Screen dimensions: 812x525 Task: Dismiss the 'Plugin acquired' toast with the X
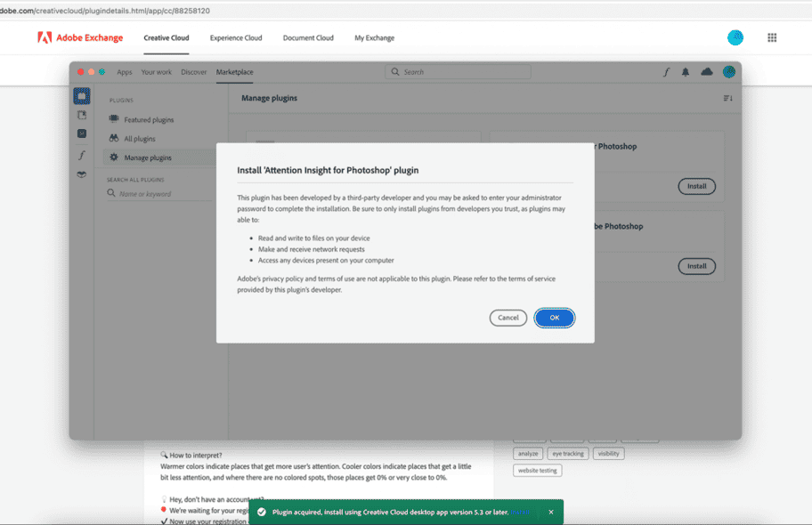[x=551, y=512]
